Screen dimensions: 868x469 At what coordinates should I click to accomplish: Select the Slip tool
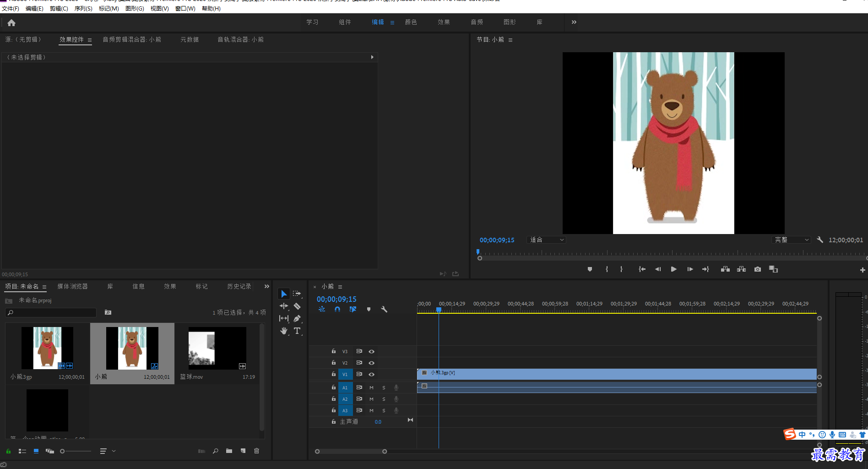coord(284,318)
